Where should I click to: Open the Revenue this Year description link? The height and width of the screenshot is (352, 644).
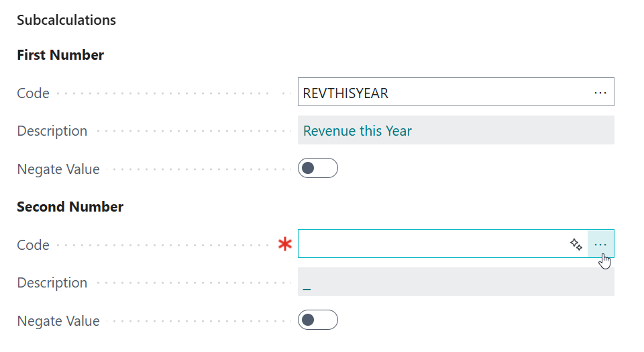pyautogui.click(x=357, y=131)
